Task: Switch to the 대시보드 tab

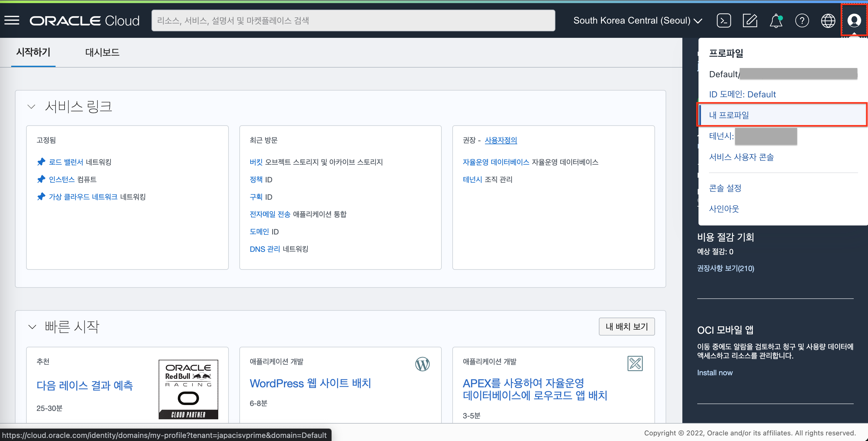Action: [102, 52]
